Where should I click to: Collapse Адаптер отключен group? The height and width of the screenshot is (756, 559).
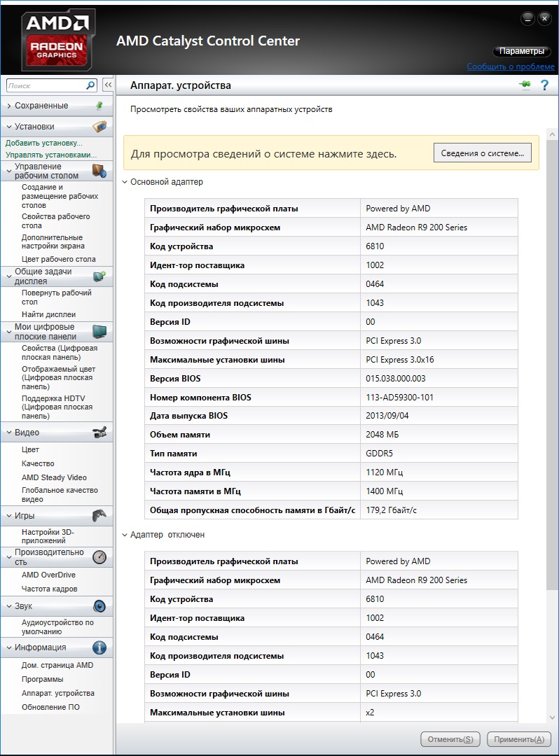pos(125,535)
